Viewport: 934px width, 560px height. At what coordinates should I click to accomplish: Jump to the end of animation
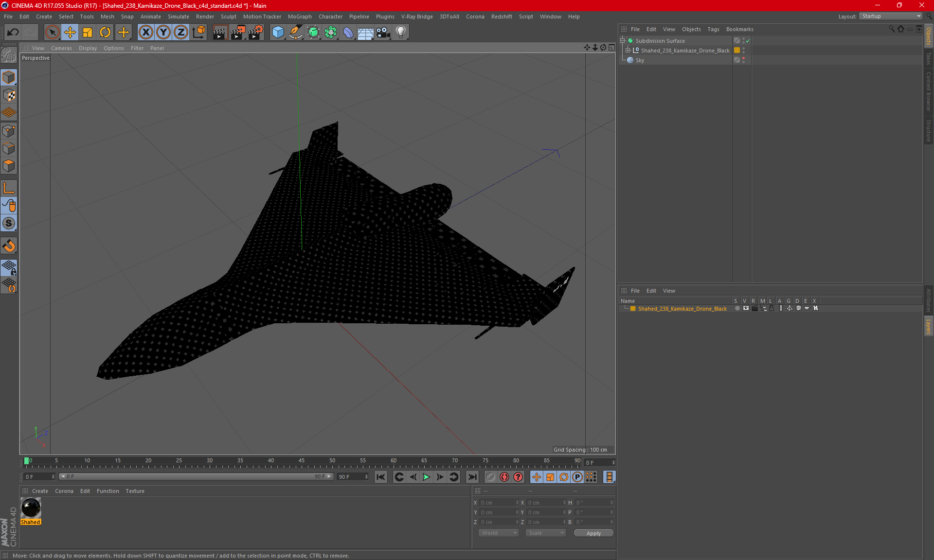point(472,477)
